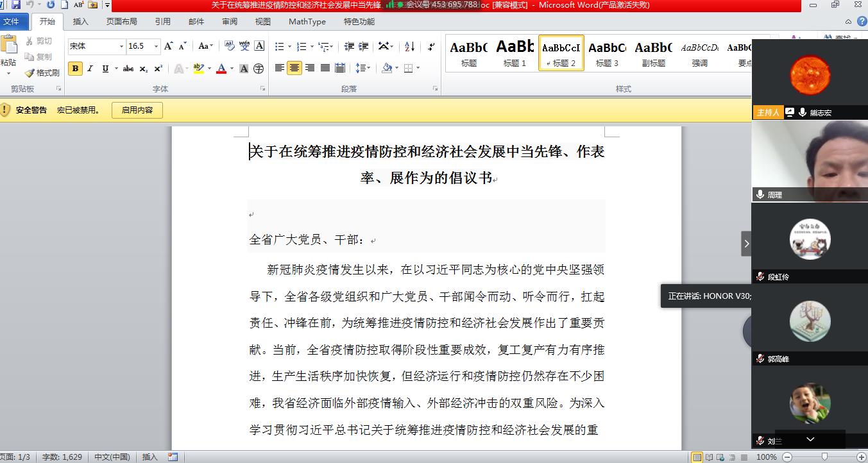This screenshot has height=463, width=868.
Task: Toggle bold formatting off
Action: [75, 69]
